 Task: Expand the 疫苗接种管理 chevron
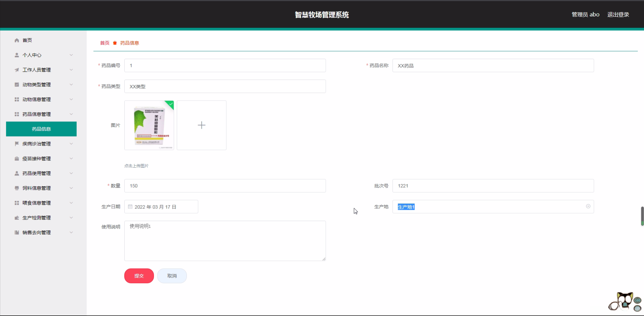click(x=71, y=159)
